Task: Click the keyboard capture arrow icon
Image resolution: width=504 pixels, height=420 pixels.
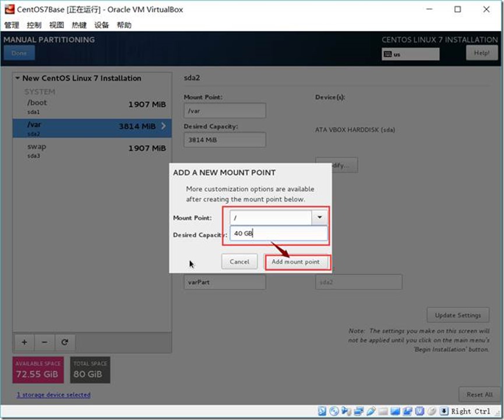Action: click(x=444, y=411)
